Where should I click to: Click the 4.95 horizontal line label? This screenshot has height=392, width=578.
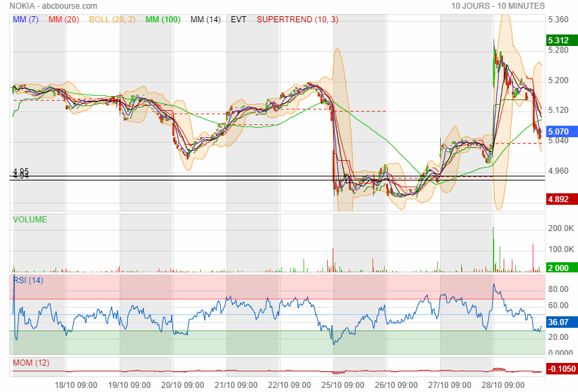21,171
